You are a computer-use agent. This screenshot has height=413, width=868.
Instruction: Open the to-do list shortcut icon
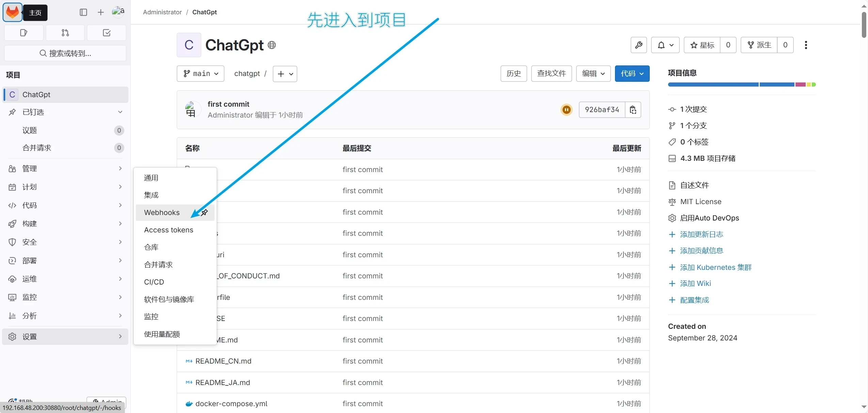point(107,33)
